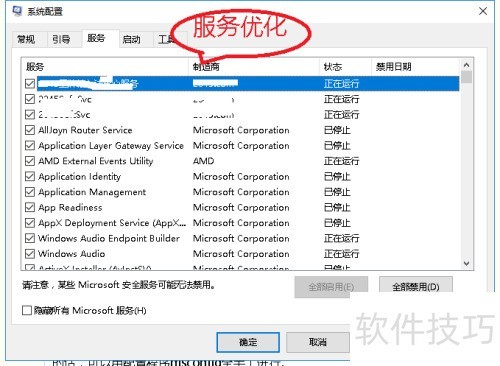Screen dimensions: 500x366
Task: Toggle the Application Identity checkbox
Action: tap(30, 176)
